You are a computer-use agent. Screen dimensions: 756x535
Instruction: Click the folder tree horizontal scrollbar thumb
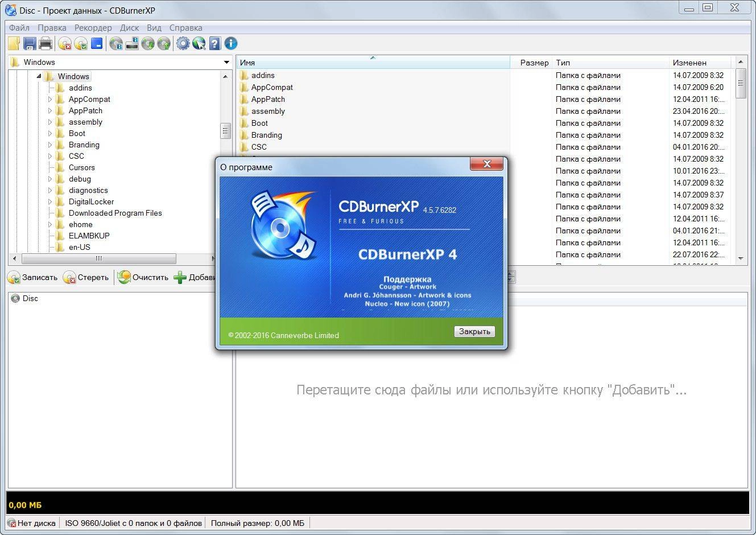tap(98, 258)
